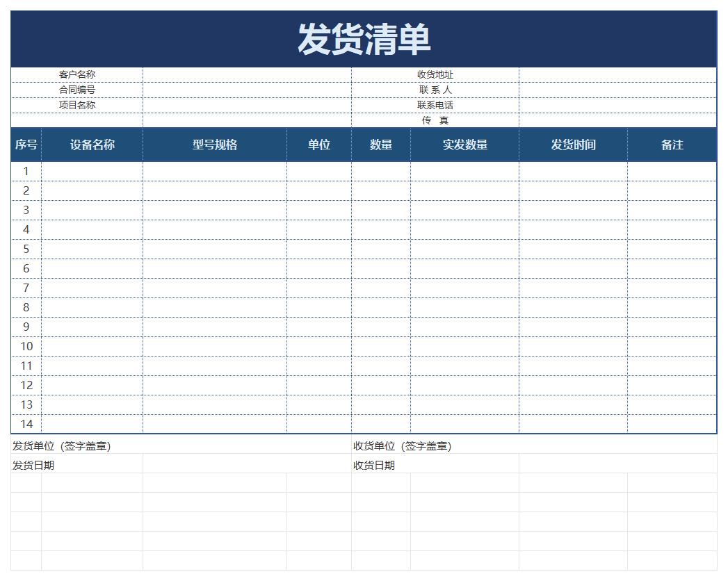Select the row number 7 cell
The image size is (728, 581).
[26, 288]
